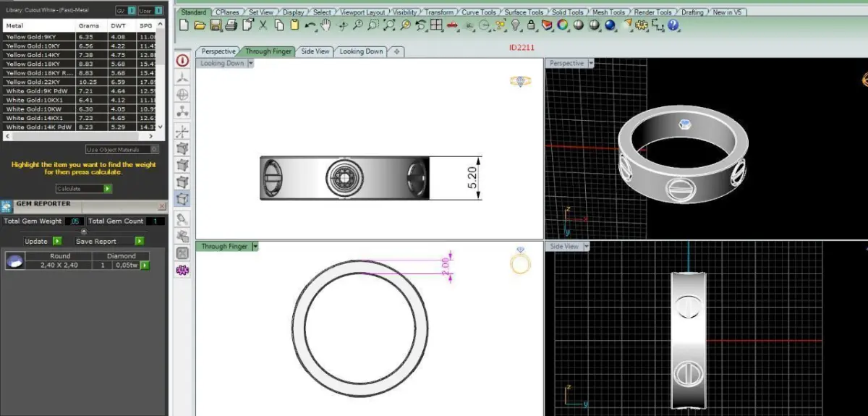Click the Print icon in the toolbar
The image size is (868, 416).
231,25
